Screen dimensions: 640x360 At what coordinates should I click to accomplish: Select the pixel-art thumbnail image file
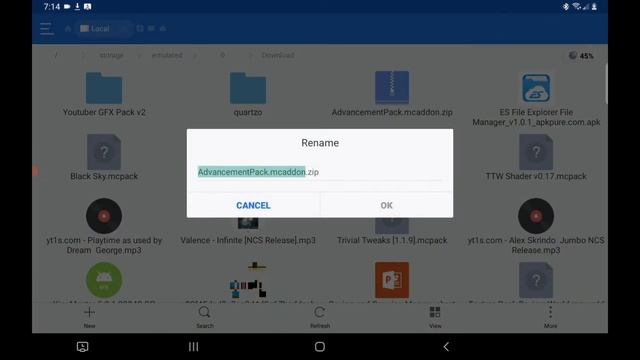(x=248, y=280)
